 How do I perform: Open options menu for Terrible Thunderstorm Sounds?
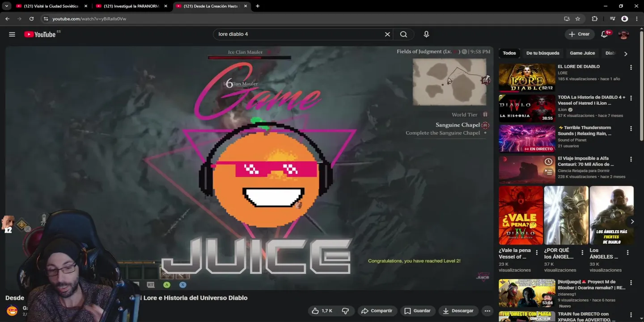click(631, 128)
